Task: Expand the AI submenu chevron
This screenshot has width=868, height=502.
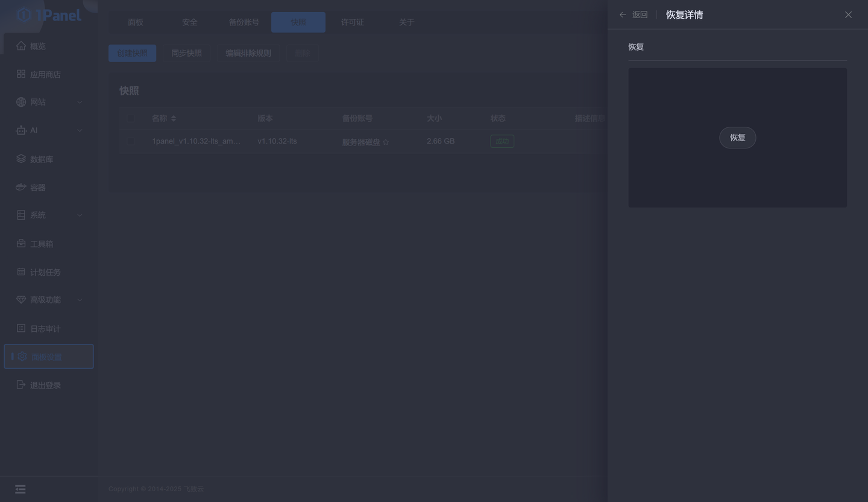Action: tap(80, 130)
